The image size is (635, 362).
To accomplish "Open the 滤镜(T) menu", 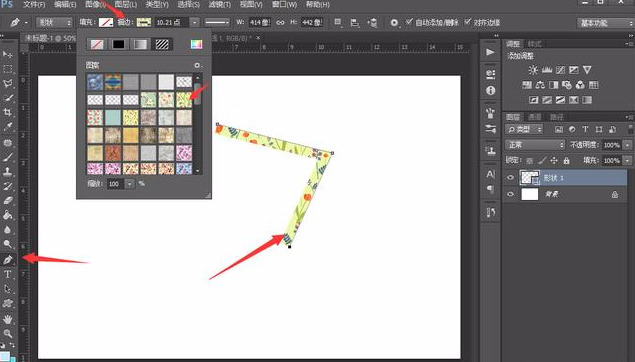I will click(219, 5).
